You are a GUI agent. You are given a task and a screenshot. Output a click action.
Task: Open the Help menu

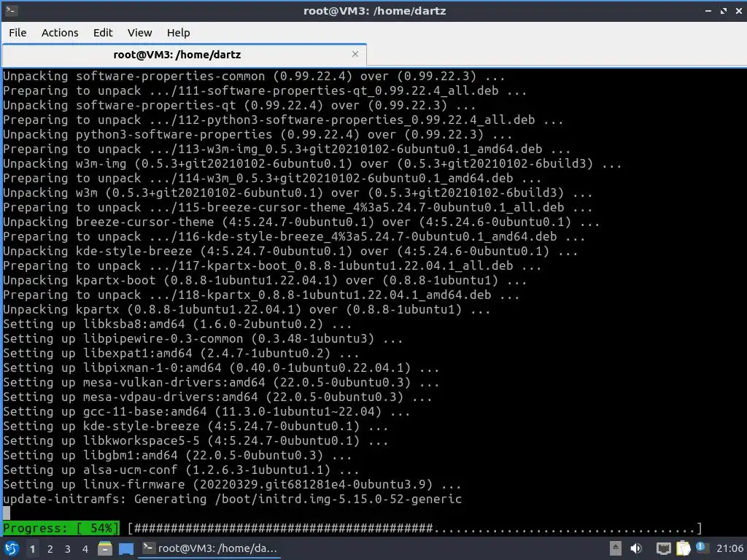(x=178, y=32)
